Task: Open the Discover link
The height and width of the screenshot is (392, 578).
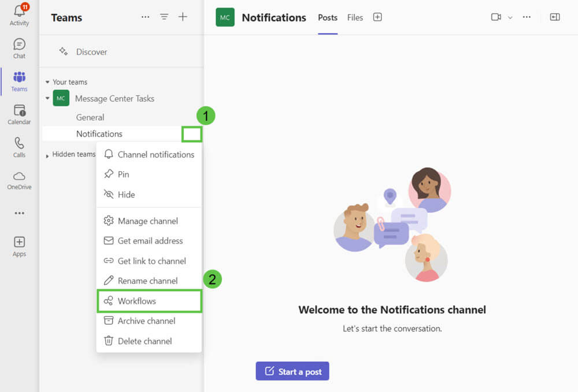Action: [92, 52]
